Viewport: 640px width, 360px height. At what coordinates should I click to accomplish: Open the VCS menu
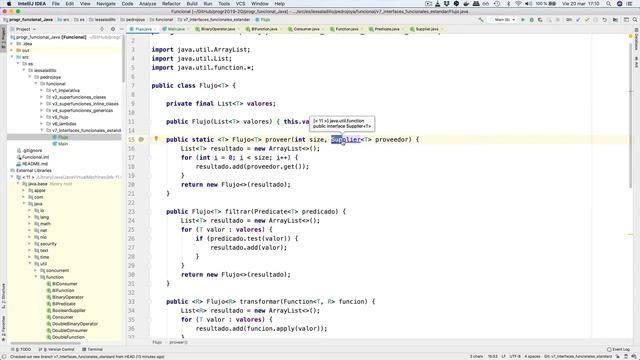pos(240,4)
